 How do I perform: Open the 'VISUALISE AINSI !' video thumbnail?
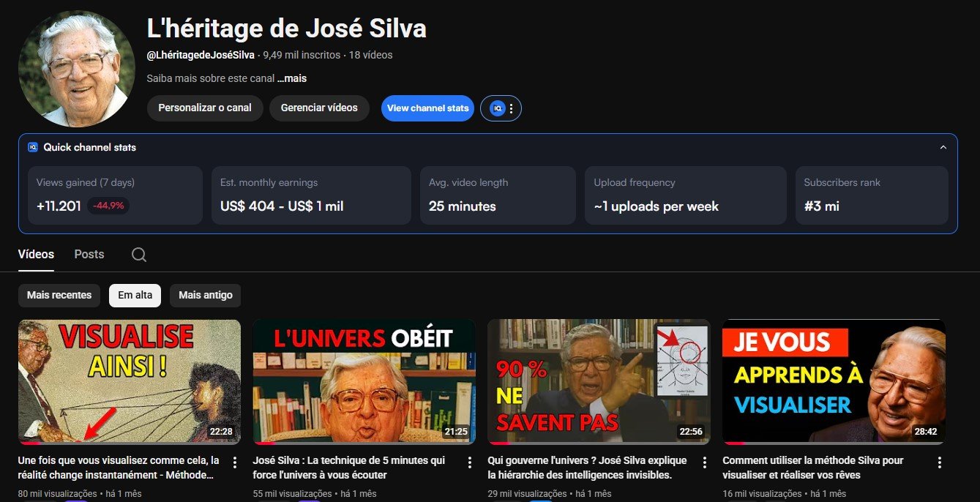[130, 381]
